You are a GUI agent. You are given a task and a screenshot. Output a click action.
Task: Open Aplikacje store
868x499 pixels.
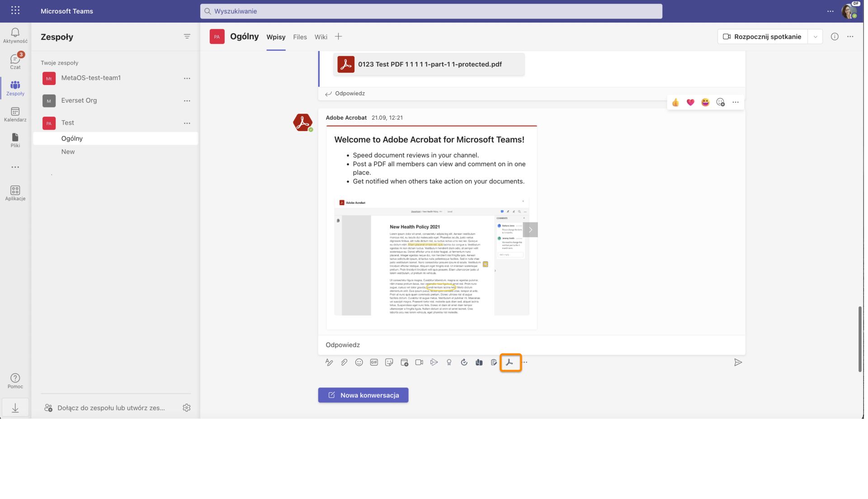click(x=15, y=193)
